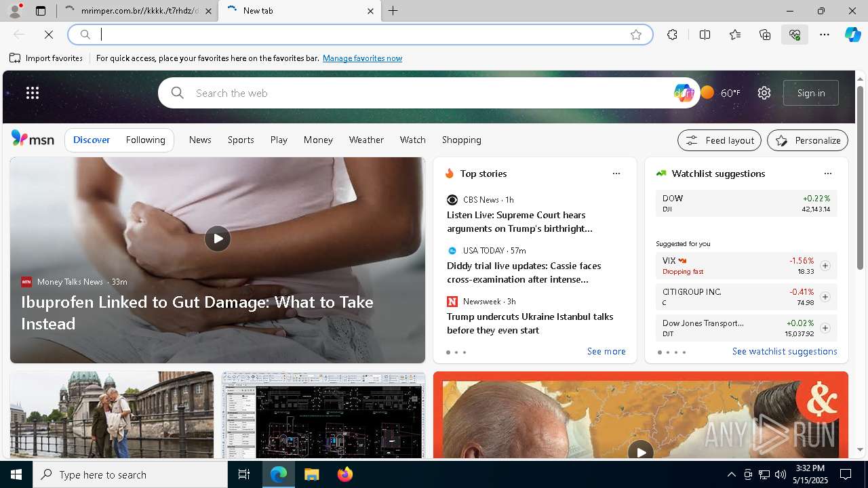Open the volume control in the tray
This screenshot has height=488, width=868.
point(781,474)
